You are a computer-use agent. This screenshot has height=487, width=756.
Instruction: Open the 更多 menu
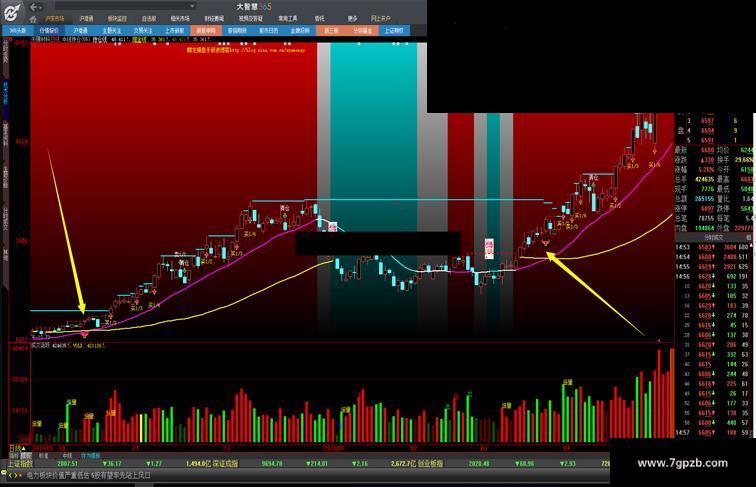[x=352, y=18]
